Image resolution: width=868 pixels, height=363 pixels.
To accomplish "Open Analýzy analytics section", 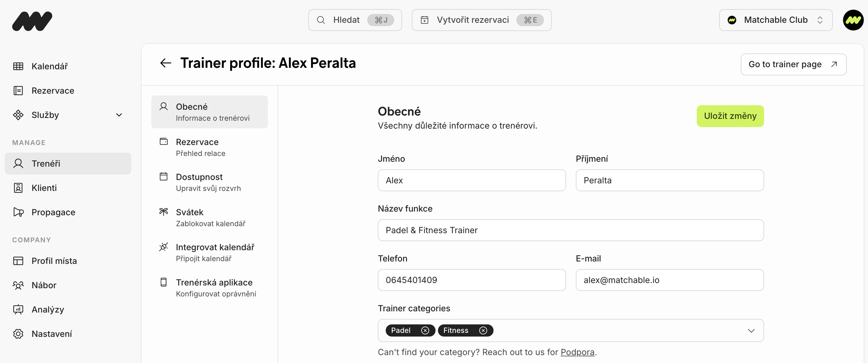I will [x=47, y=309].
